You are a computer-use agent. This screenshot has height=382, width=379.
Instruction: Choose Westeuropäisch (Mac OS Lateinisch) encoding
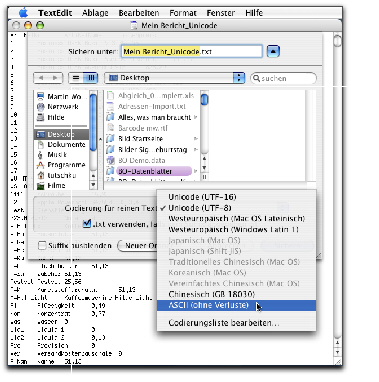pyautogui.click(x=236, y=219)
